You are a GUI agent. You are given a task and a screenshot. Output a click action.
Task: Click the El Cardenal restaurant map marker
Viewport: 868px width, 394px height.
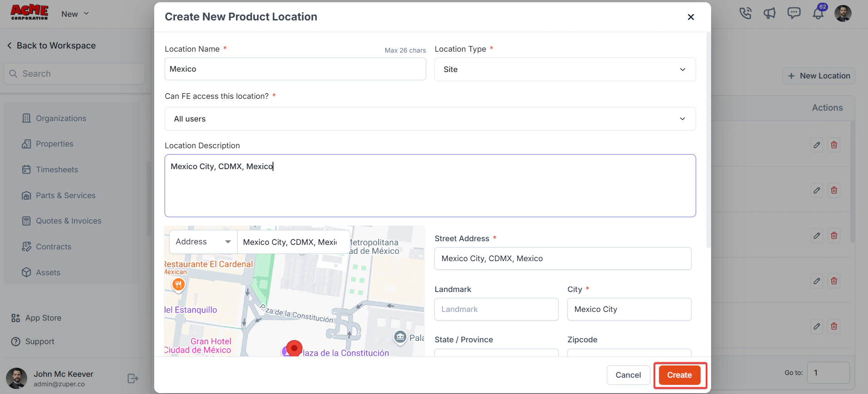[179, 285]
